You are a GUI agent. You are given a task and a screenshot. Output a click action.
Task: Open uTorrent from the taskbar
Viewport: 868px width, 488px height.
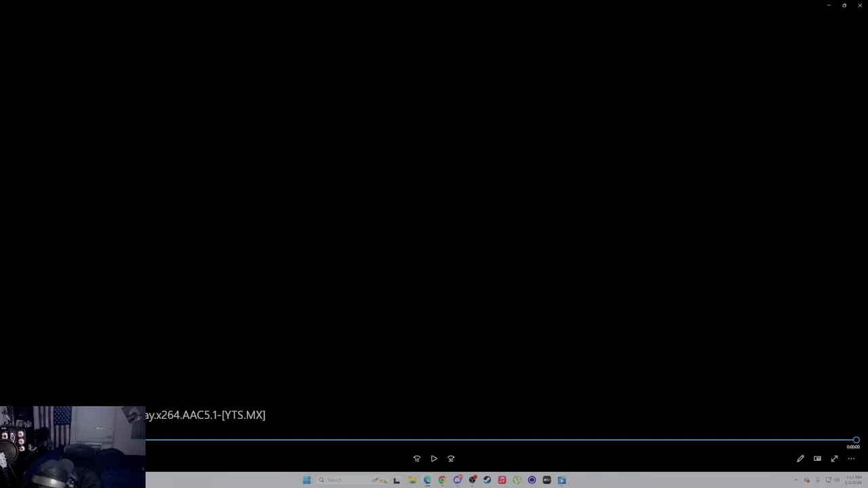pyautogui.click(x=517, y=480)
